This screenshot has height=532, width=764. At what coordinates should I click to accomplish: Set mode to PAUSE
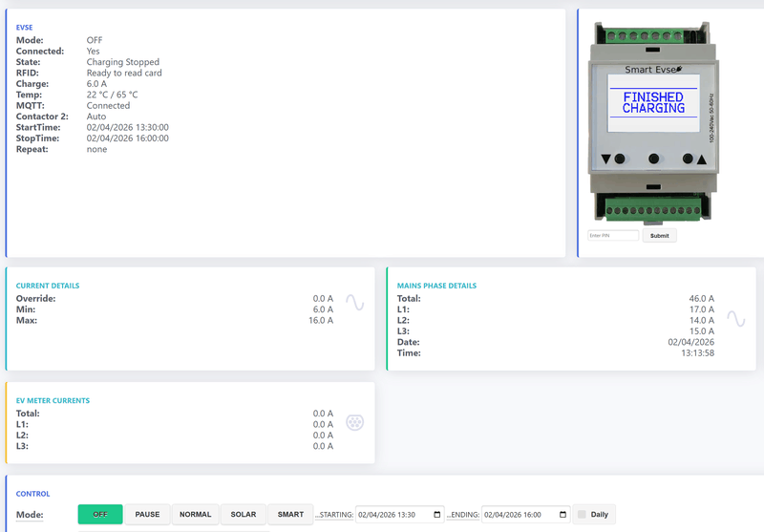coord(147,515)
